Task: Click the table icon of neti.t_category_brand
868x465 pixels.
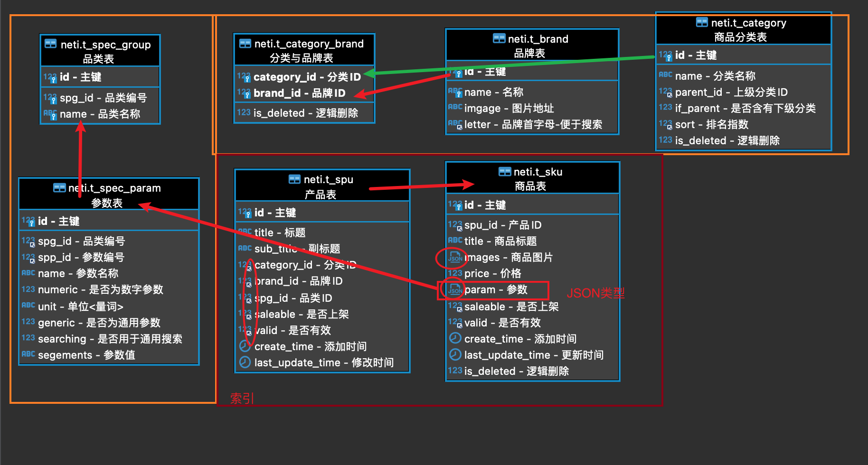Action: 245,44
